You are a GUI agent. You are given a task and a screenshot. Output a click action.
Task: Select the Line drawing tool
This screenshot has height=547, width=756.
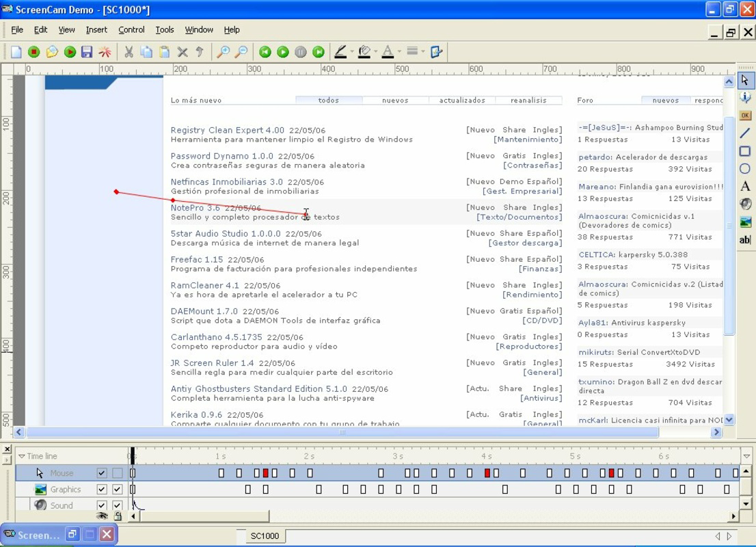[x=745, y=133]
